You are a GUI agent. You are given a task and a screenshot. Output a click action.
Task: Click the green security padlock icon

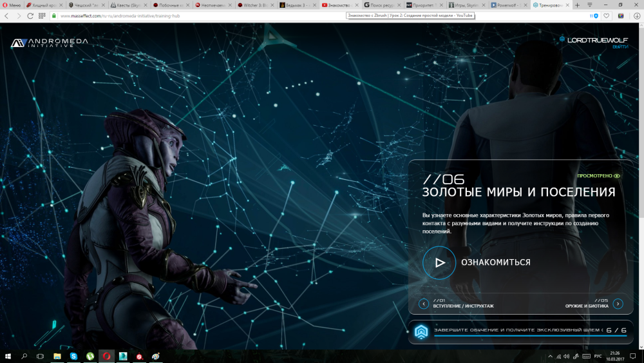(54, 15)
